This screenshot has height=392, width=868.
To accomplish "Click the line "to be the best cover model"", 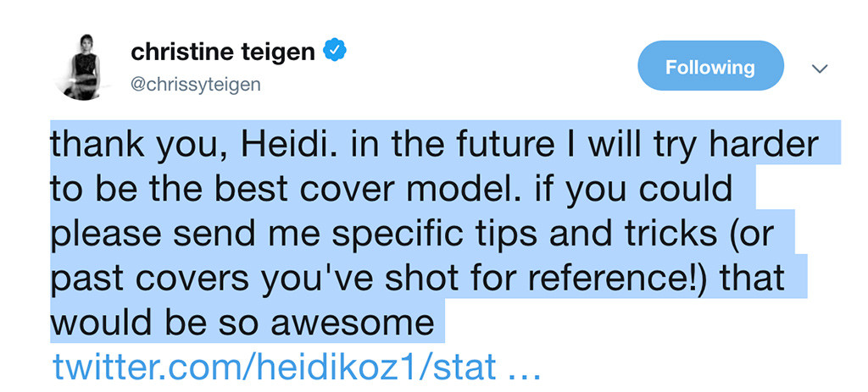I will [392, 190].
